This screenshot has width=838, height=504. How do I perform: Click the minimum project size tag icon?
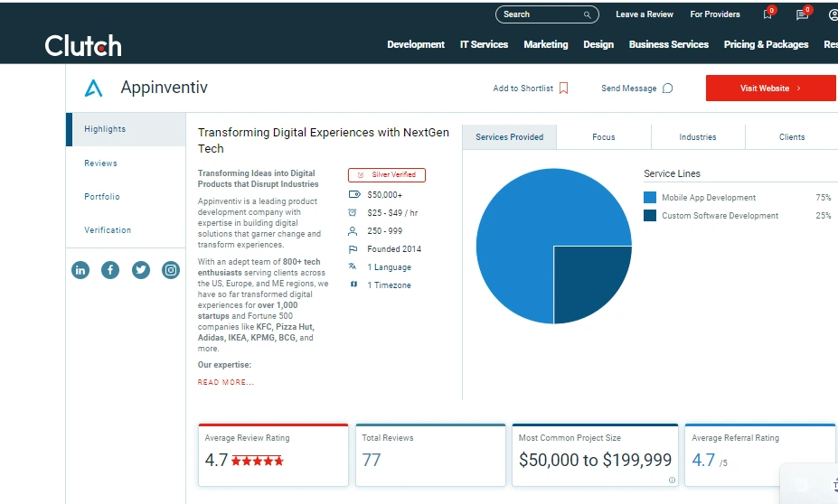click(353, 194)
